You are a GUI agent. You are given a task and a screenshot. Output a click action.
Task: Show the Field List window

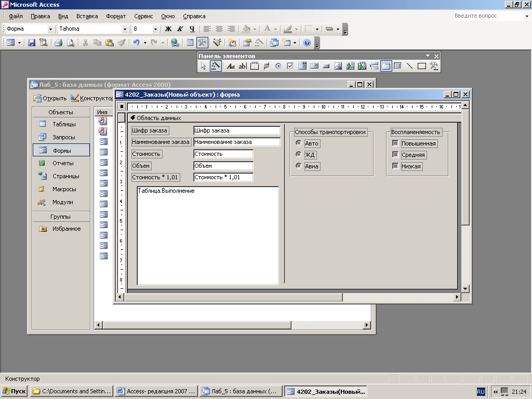click(x=190, y=43)
